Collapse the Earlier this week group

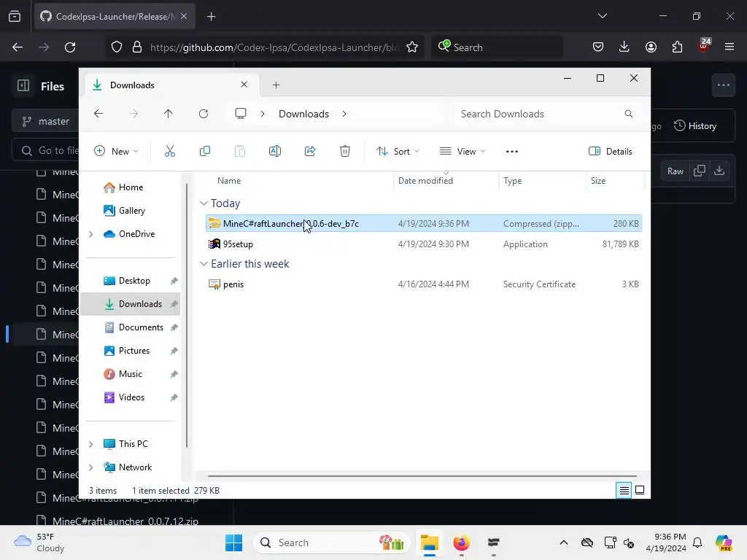click(204, 264)
